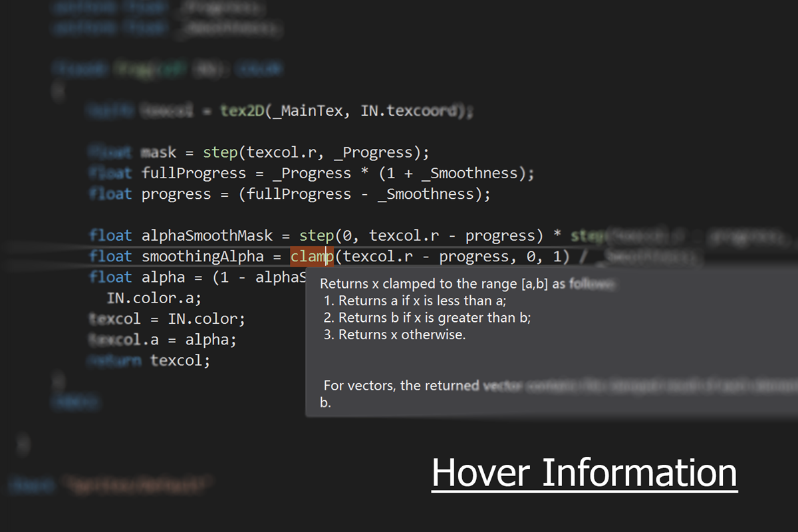Click the alphaSmoothMask variable name
The image size is (798, 532).
pos(207,235)
